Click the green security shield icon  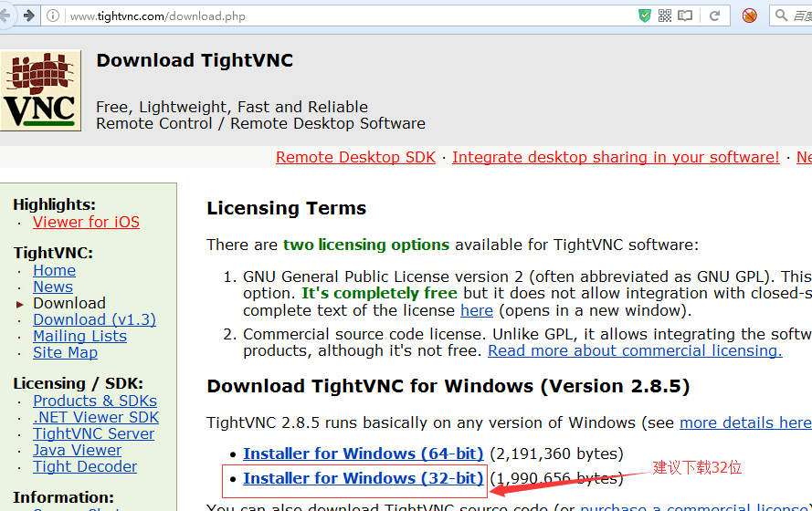click(x=644, y=16)
